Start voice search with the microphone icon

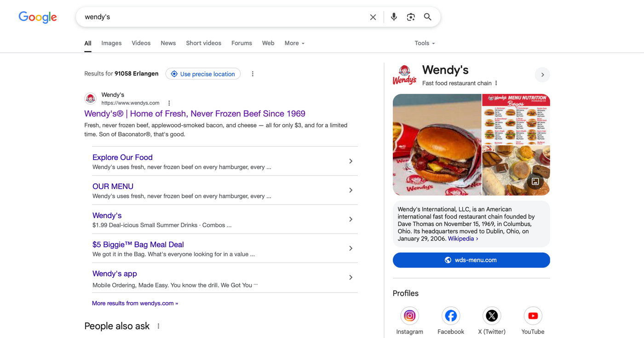(x=394, y=17)
